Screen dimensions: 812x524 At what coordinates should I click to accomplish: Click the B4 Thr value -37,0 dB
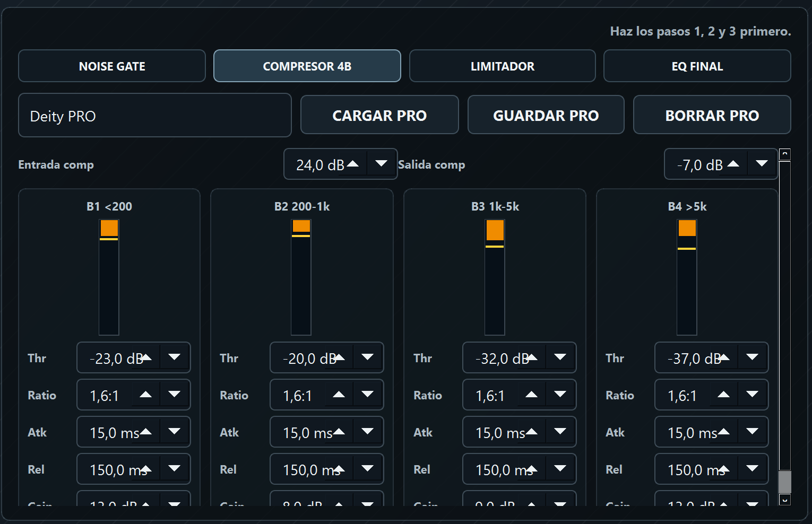[695, 359]
